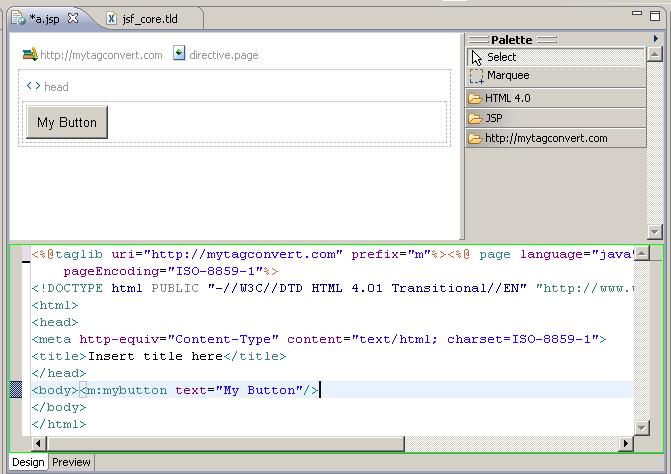Expand the HTML 4.0 palette drawer
This screenshot has height=474, width=671.
coord(555,98)
